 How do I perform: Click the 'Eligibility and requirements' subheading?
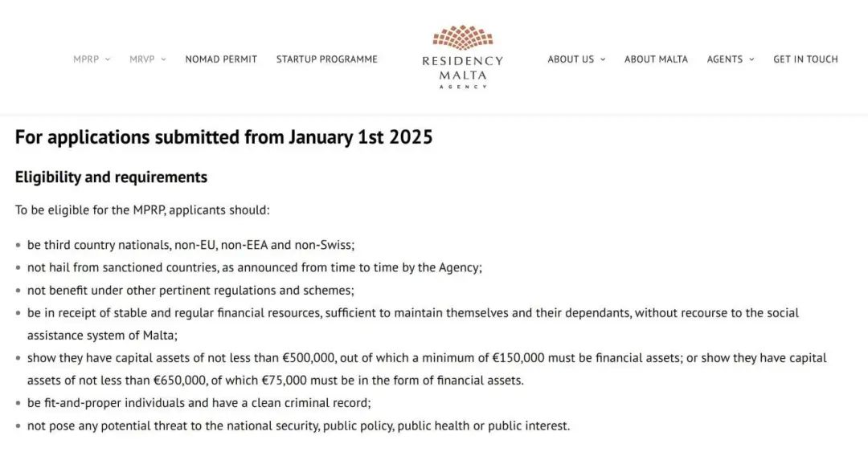coord(111,177)
